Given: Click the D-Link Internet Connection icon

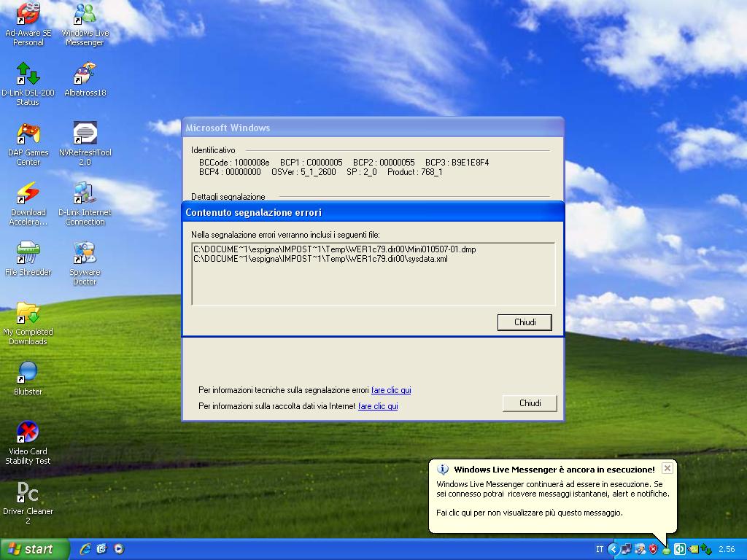Looking at the screenshot, I should [x=85, y=204].
